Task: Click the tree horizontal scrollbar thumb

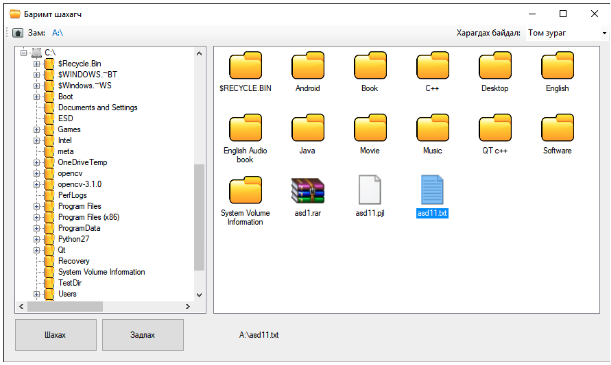Action: [65, 307]
